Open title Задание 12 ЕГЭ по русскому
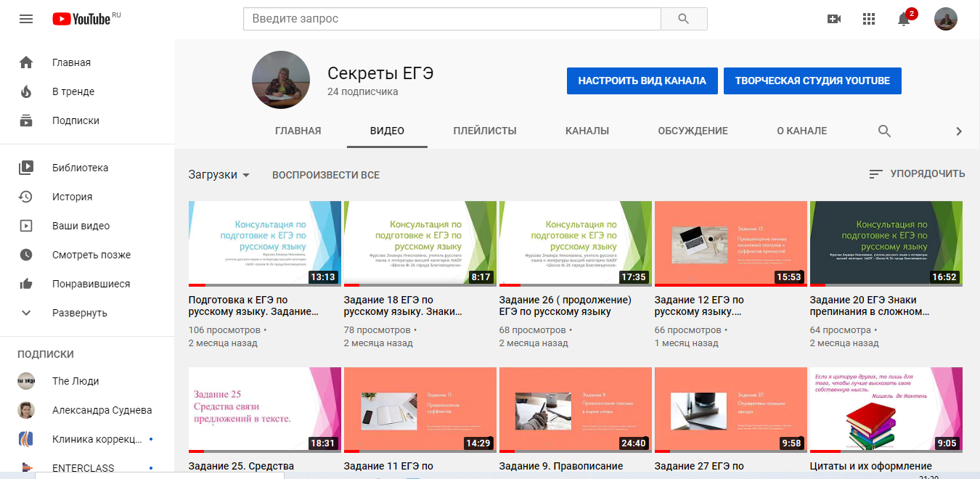The image size is (980, 479). [699, 306]
